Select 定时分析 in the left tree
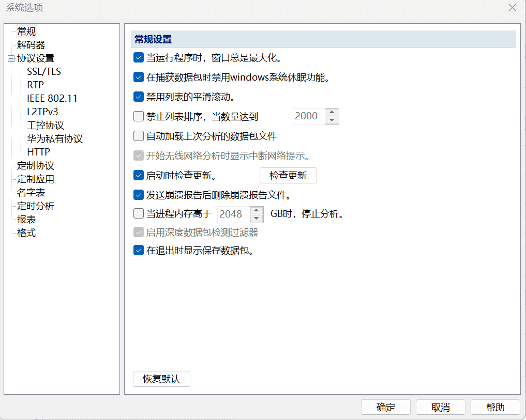 (35, 206)
